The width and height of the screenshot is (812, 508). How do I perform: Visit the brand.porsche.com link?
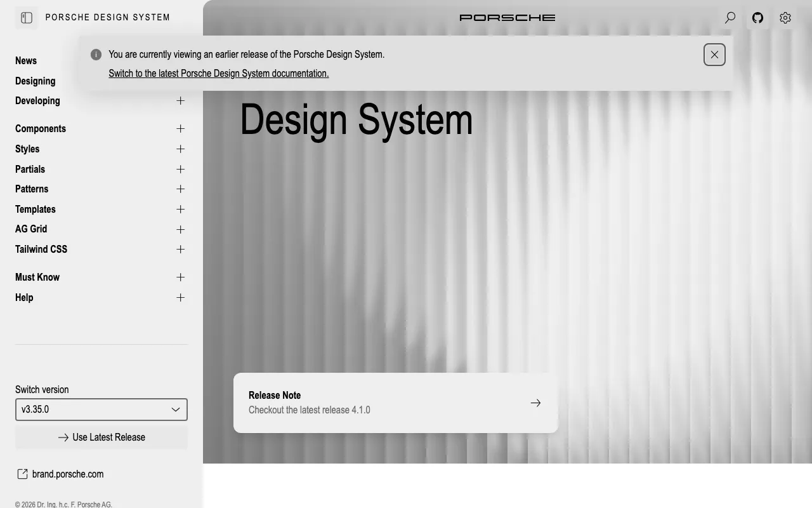pyautogui.click(x=68, y=474)
